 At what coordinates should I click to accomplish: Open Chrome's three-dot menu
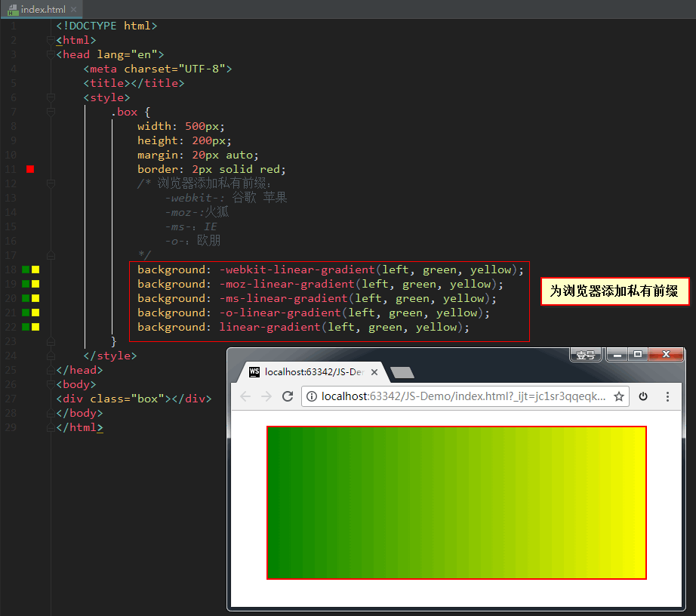click(667, 396)
